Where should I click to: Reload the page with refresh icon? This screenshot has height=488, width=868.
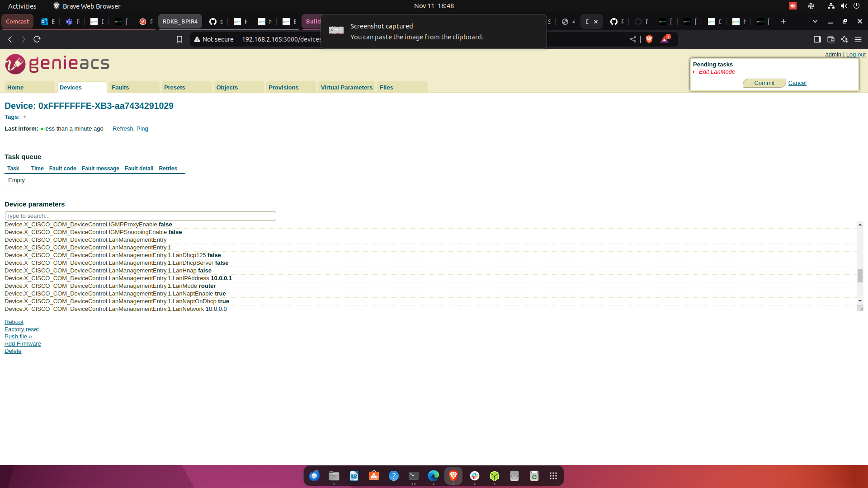pos(37,39)
